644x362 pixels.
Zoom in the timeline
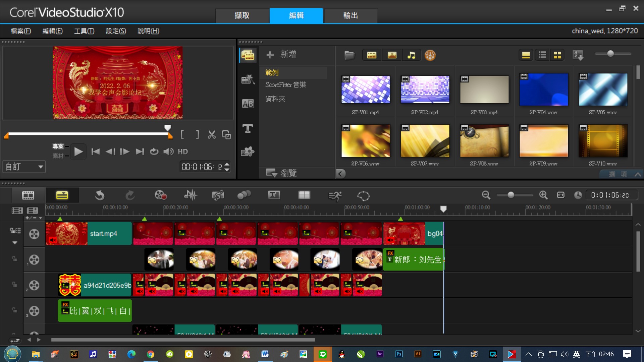(x=543, y=195)
